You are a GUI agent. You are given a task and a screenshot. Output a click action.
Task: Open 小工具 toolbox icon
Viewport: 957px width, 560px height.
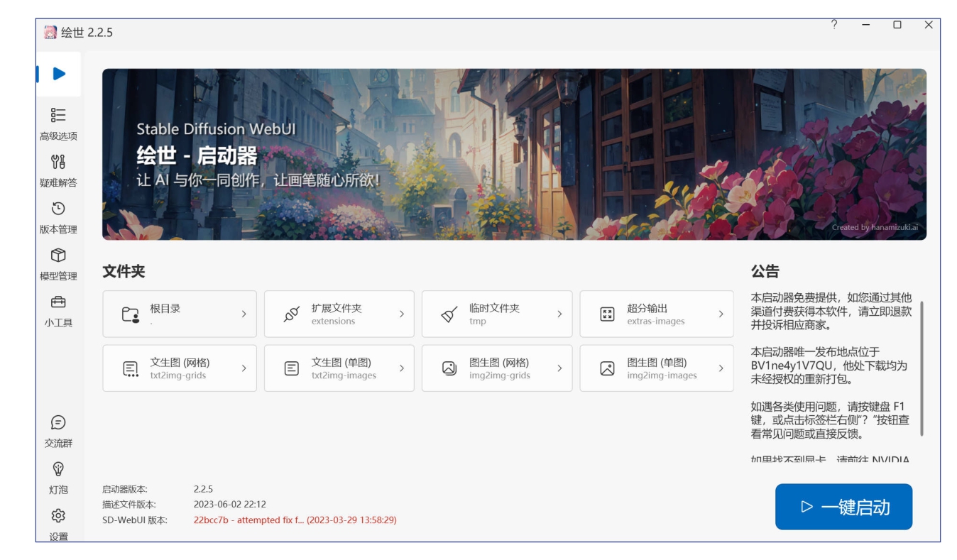[x=58, y=302]
